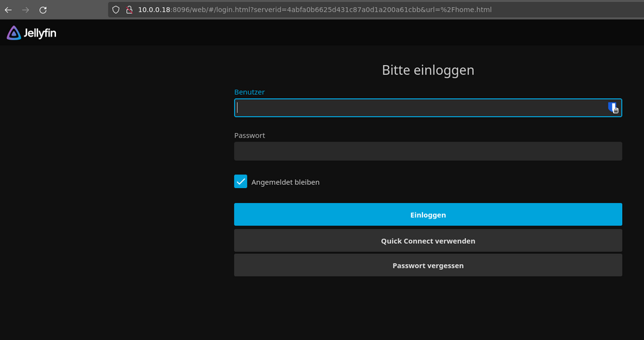Open the Bitwarden autofill icon in Benutzer field
This screenshot has width=644, height=340.
click(613, 108)
